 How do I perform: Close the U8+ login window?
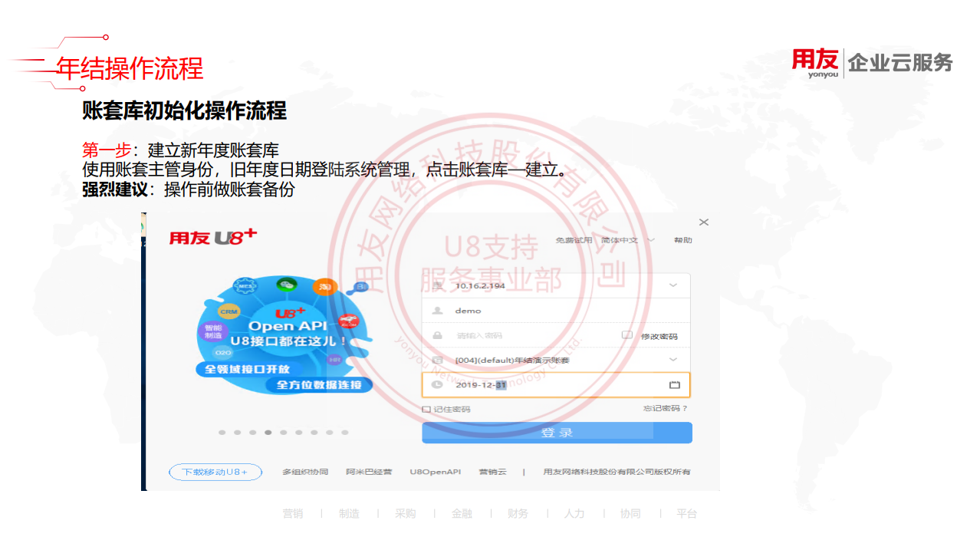click(x=704, y=222)
